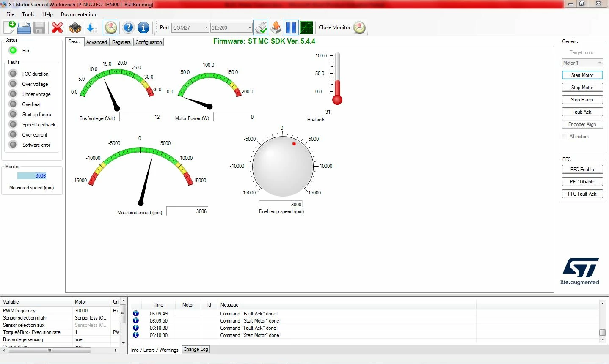Screen dimensions: 609x364
Task: Open help with the question mark icon
Action: pyautogui.click(x=128, y=27)
